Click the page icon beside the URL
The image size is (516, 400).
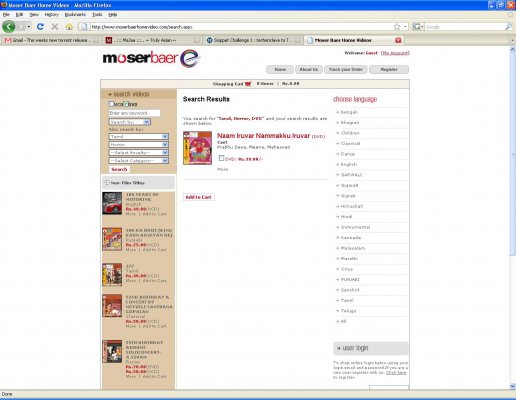click(84, 27)
